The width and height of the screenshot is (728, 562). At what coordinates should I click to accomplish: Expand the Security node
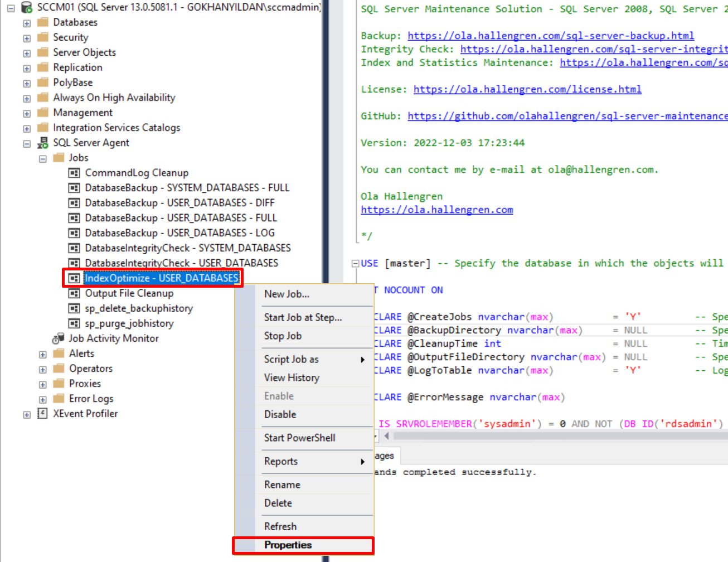27,38
